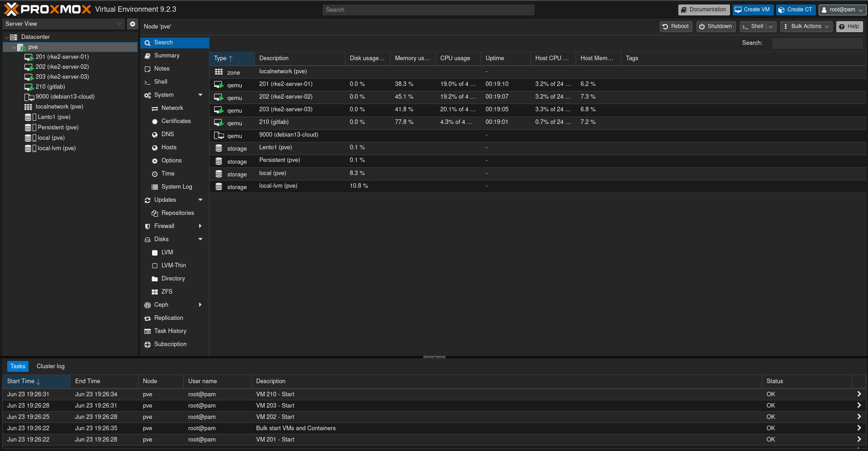Click the Certificates badge icon

click(x=155, y=121)
